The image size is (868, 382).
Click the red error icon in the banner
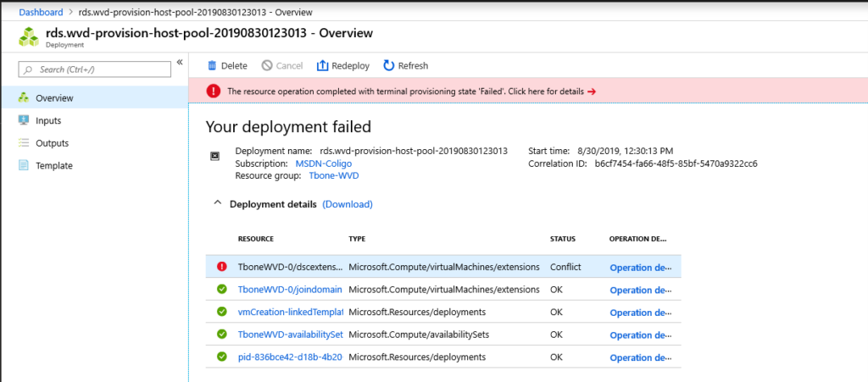(214, 91)
